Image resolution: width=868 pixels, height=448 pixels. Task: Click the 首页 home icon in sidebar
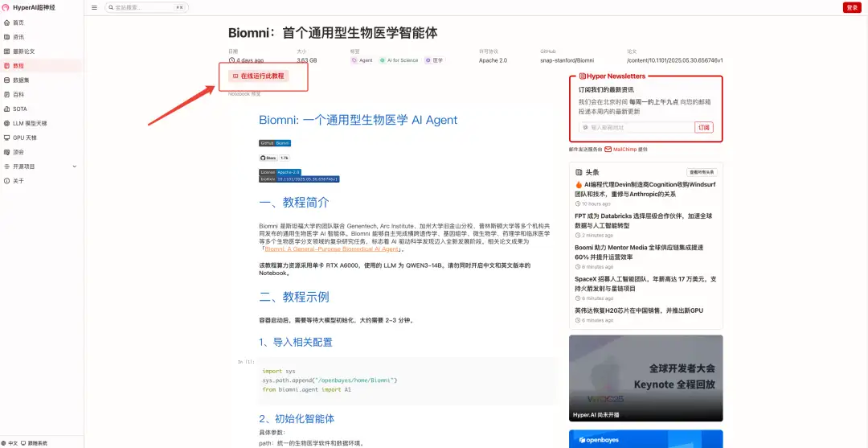6,23
